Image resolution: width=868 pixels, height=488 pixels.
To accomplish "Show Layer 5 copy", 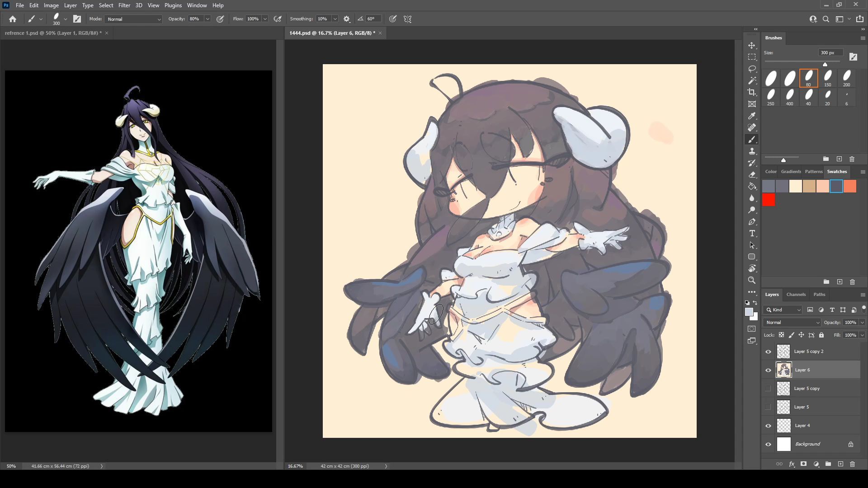I will [768, 389].
